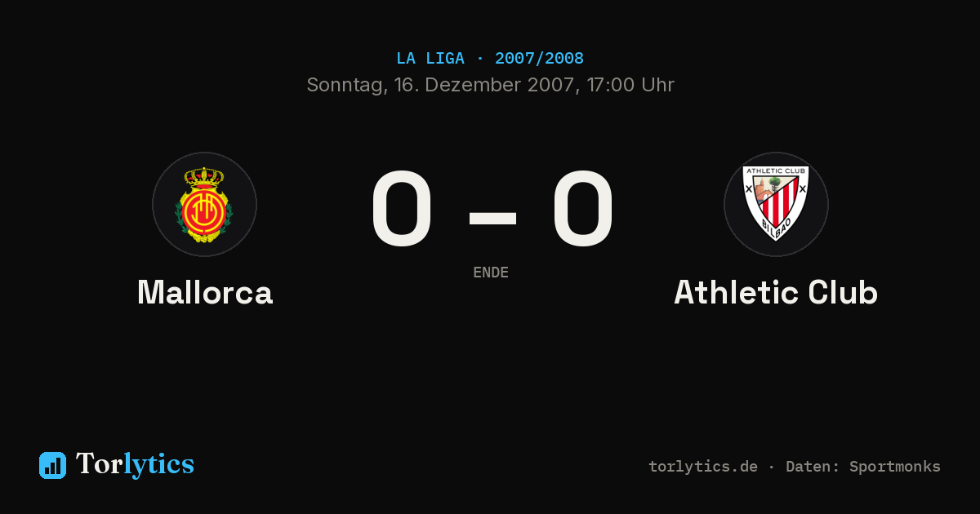
Task: Open the Torlytics brand name
Action: pos(135,464)
